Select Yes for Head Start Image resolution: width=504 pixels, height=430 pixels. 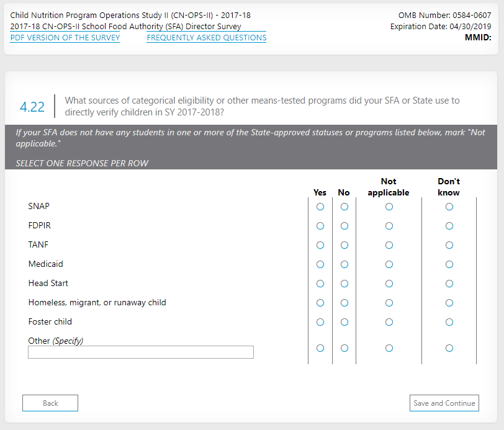pyautogui.click(x=320, y=284)
